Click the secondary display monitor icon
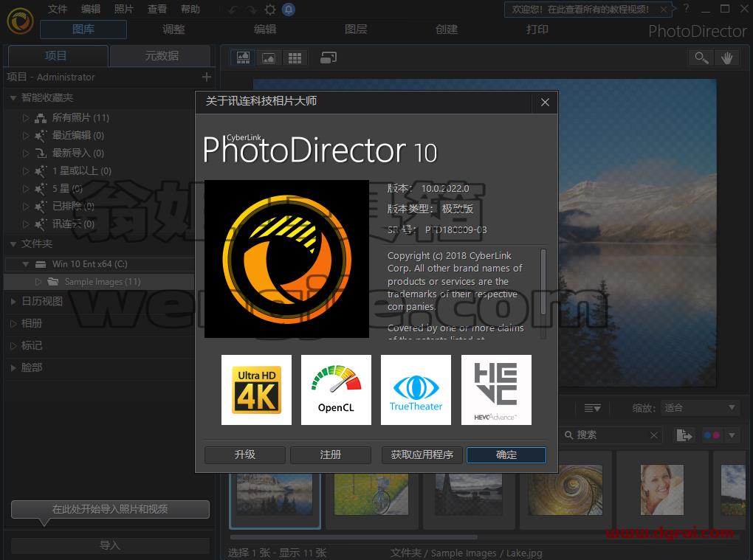The height and width of the screenshot is (560, 753). pos(329,58)
